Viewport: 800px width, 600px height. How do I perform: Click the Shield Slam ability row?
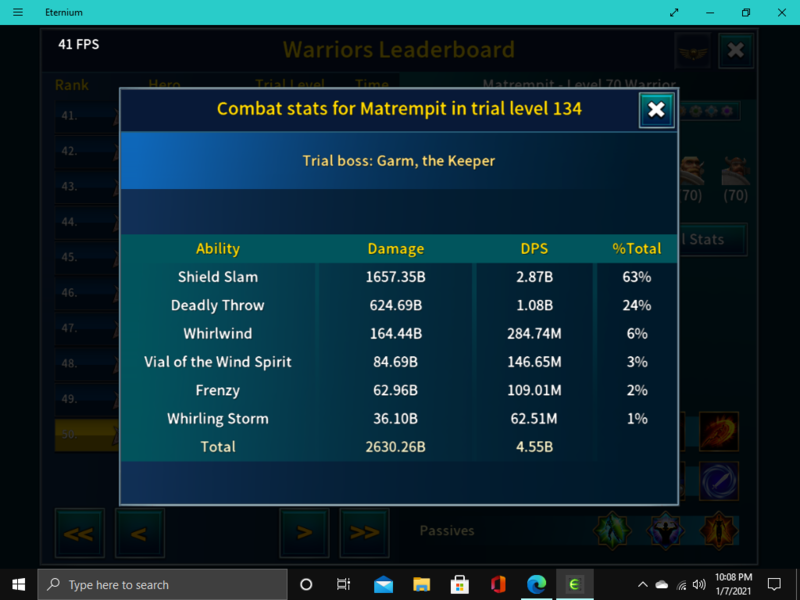218,277
